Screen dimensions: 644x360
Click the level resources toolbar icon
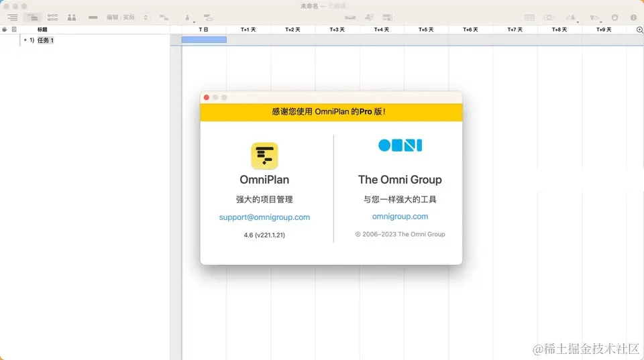350,17
